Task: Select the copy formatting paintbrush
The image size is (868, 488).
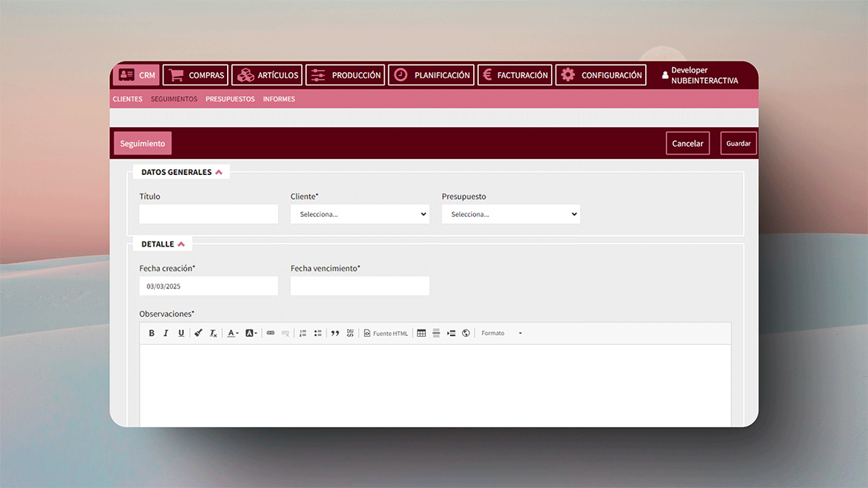Action: 198,333
